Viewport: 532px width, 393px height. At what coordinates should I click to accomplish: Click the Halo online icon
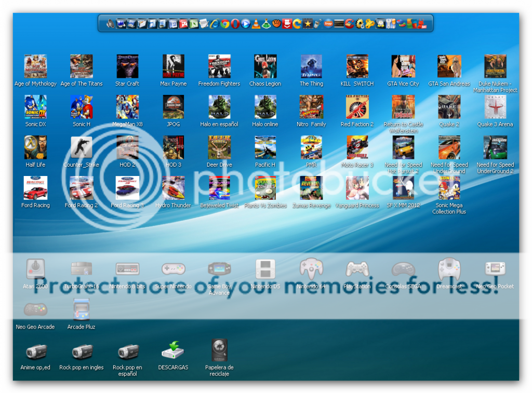265,107
